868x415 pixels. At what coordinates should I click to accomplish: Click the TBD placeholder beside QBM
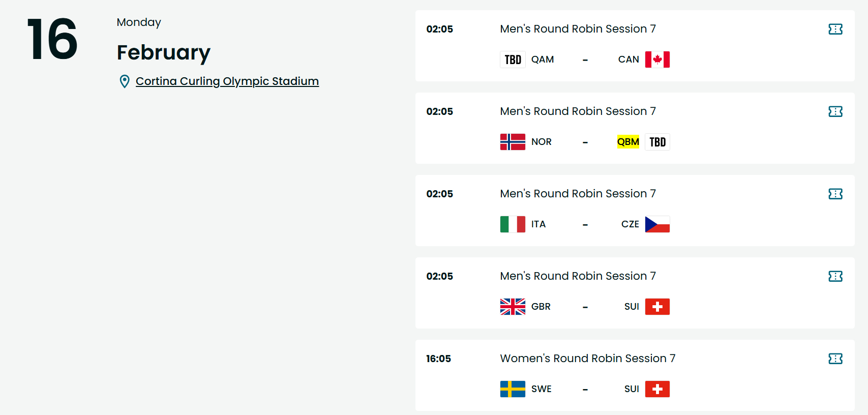(657, 142)
